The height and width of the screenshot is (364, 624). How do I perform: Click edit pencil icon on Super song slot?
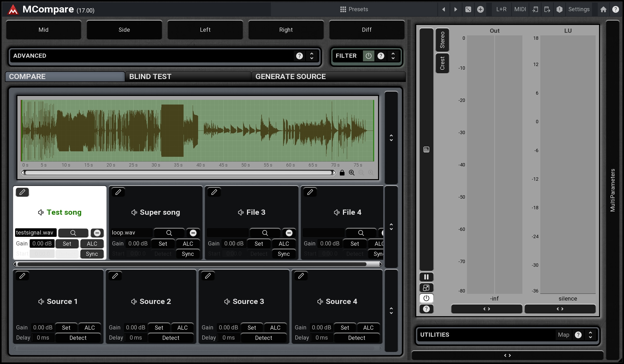(x=118, y=192)
